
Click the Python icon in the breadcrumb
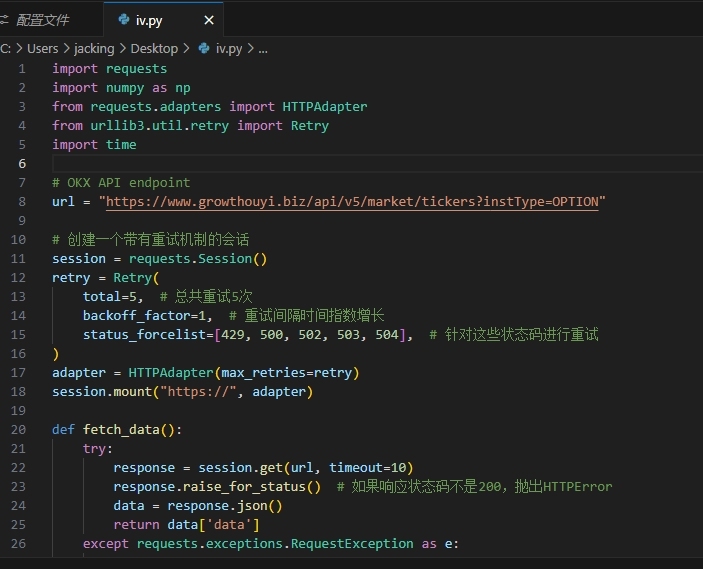(204, 48)
